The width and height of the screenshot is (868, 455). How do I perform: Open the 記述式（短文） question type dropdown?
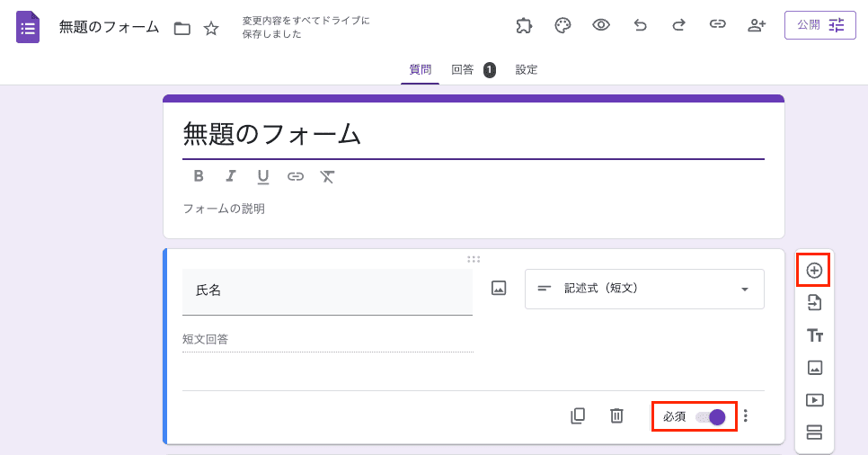tap(644, 289)
